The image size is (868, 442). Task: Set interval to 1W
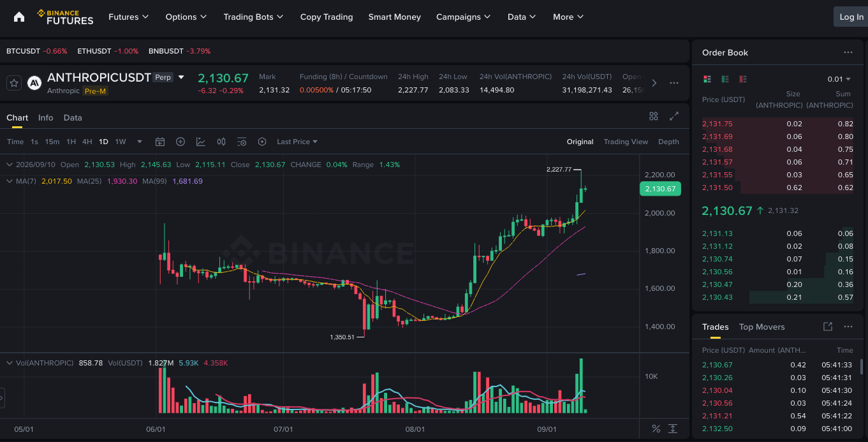tap(121, 142)
